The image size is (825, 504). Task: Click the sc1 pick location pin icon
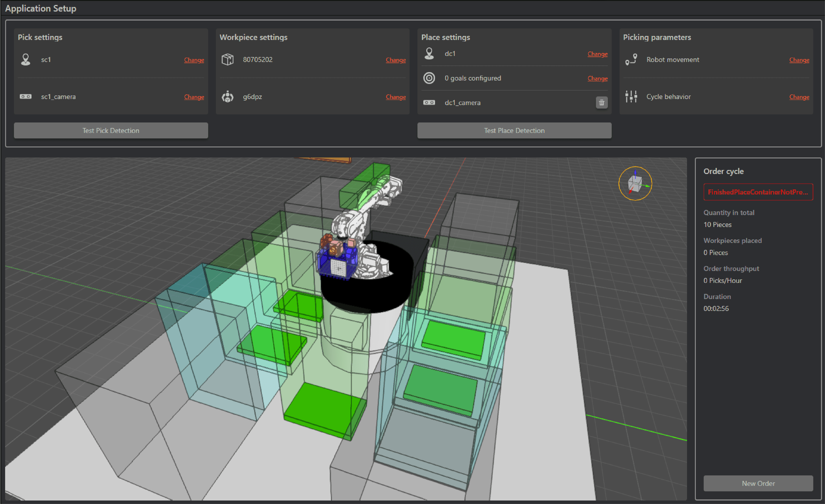click(25, 60)
